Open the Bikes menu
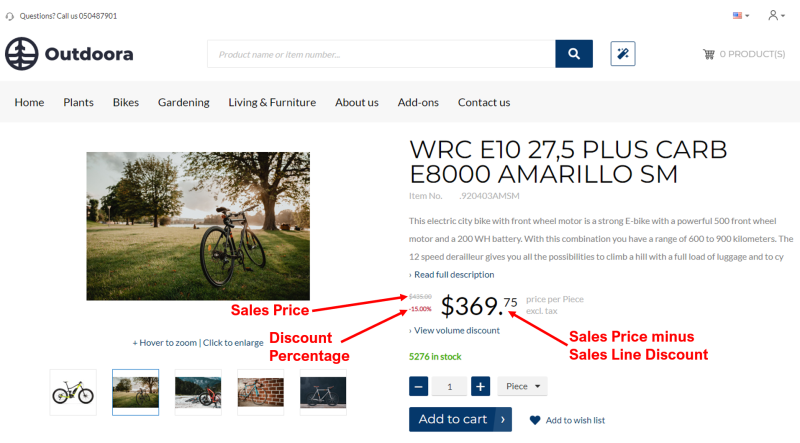The width and height of the screenshot is (800, 443). click(126, 102)
